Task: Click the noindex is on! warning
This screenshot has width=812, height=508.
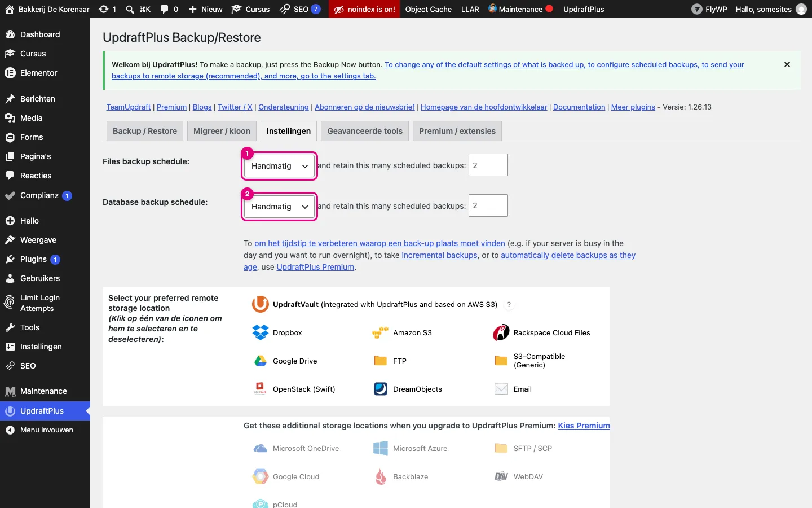Action: [x=364, y=9]
